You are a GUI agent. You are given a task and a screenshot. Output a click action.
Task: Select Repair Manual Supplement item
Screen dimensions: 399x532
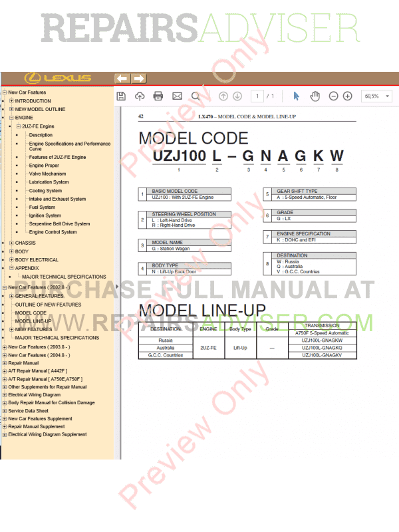coord(37,426)
